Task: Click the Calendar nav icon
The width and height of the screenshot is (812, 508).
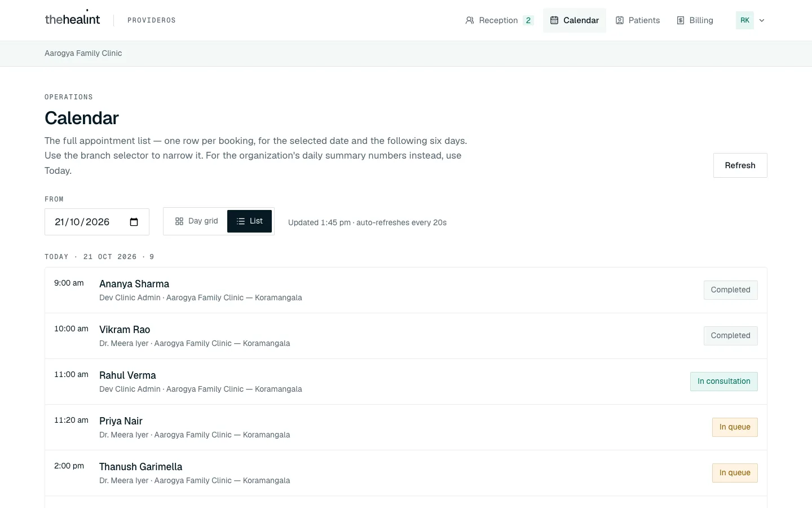Action: coord(554,20)
